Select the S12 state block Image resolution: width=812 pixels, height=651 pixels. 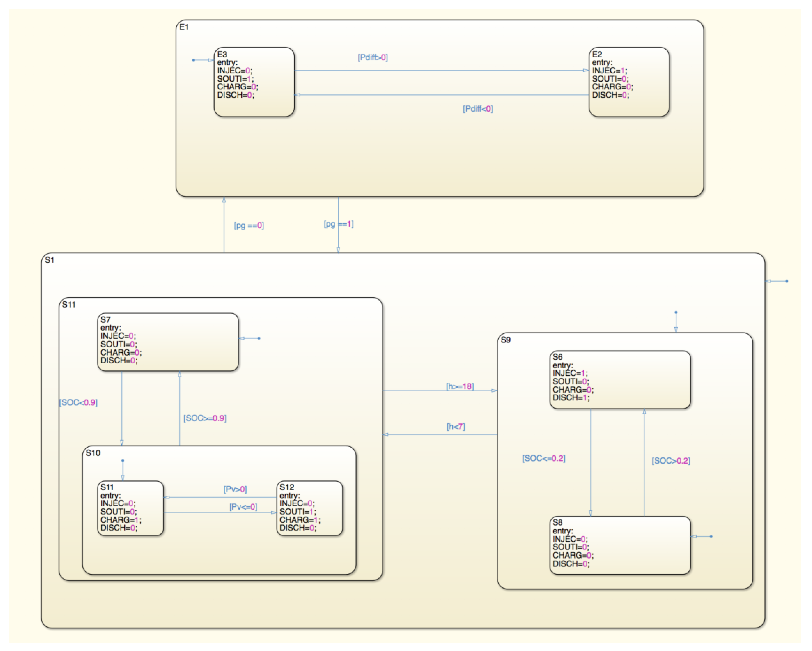point(309,508)
